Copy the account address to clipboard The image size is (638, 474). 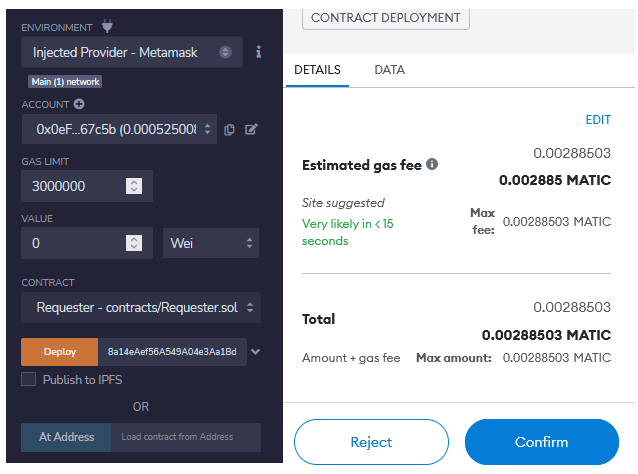[229, 129]
